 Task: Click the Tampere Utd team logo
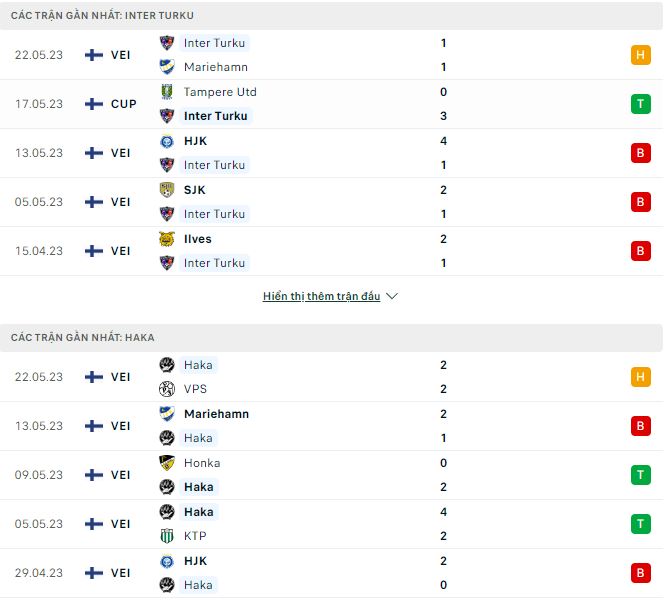tap(167, 92)
